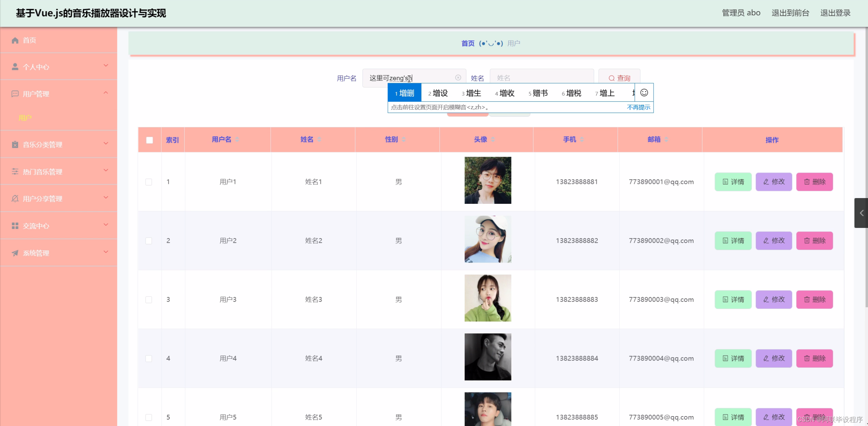This screenshot has width=868, height=426.
Task: Click the sliders icon beside 热门音乐管理
Action: [15, 172]
